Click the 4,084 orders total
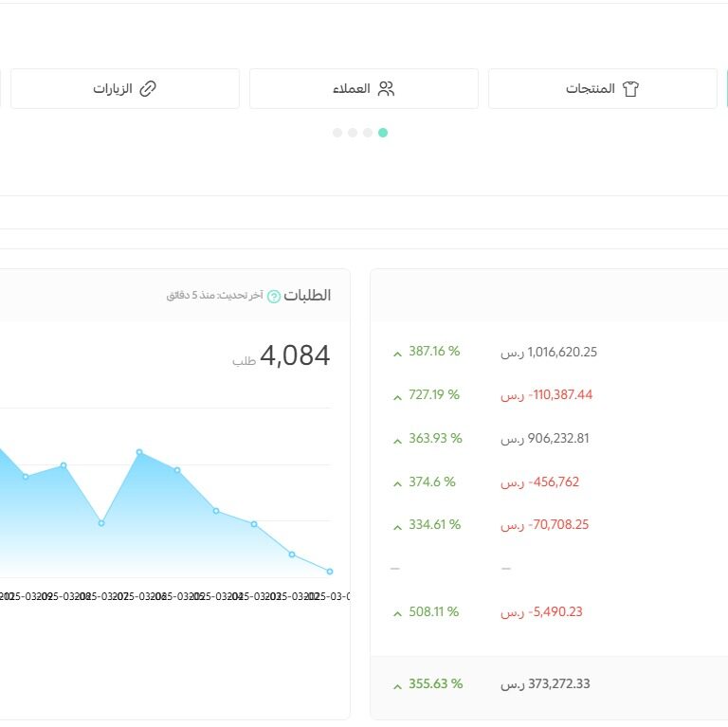The width and height of the screenshot is (728, 727). (295, 355)
